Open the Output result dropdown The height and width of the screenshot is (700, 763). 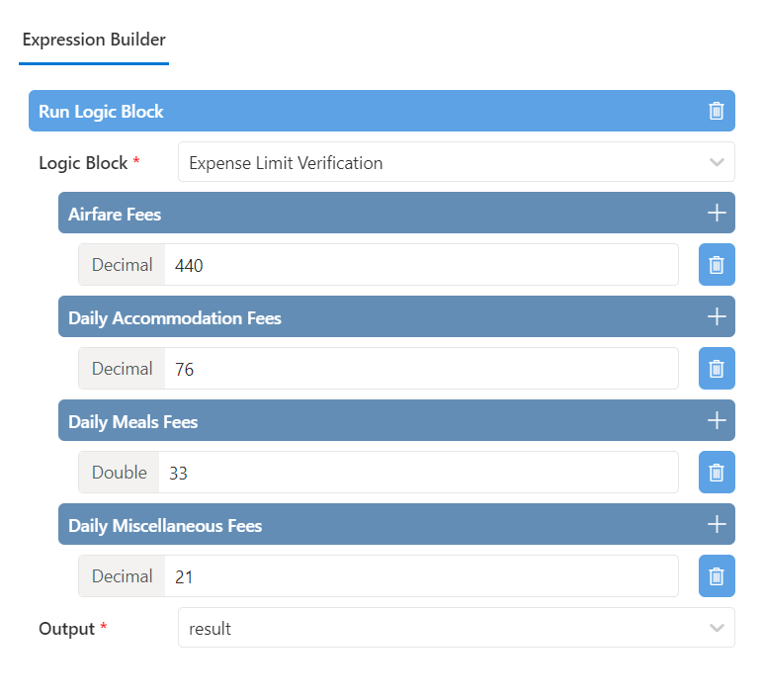click(456, 628)
